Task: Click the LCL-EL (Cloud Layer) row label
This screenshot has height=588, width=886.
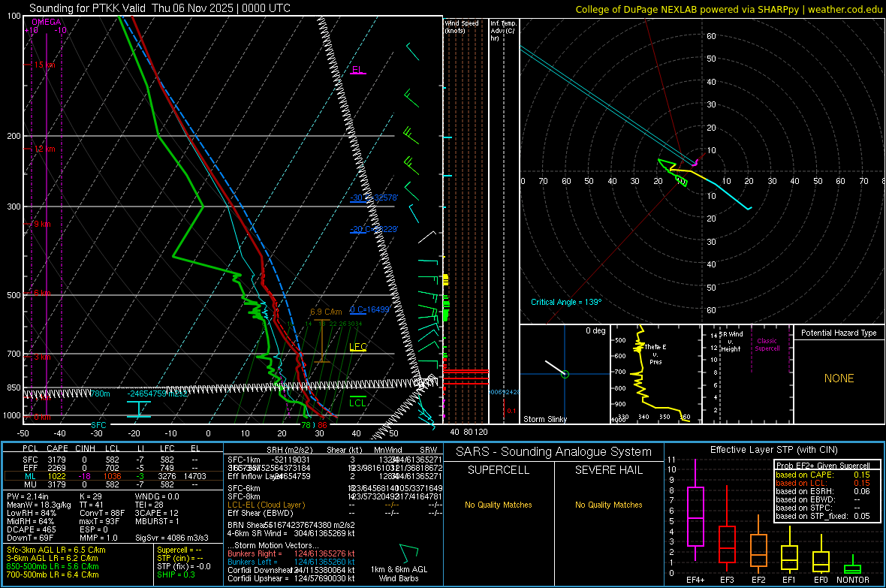Action: tap(266, 505)
